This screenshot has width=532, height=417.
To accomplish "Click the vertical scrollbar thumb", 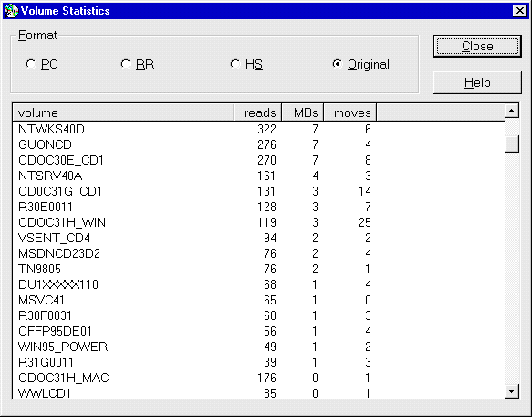I will tap(511, 144).
